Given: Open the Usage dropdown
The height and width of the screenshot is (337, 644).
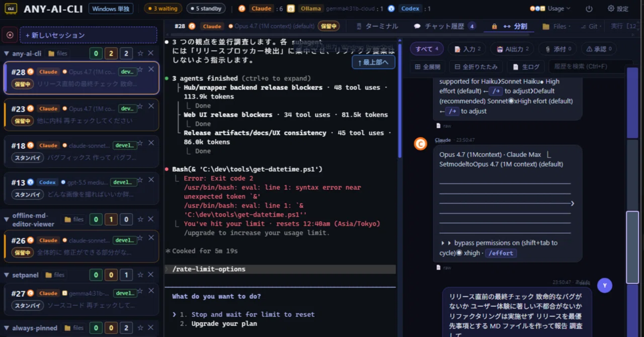Looking at the screenshot, I should [551, 9].
